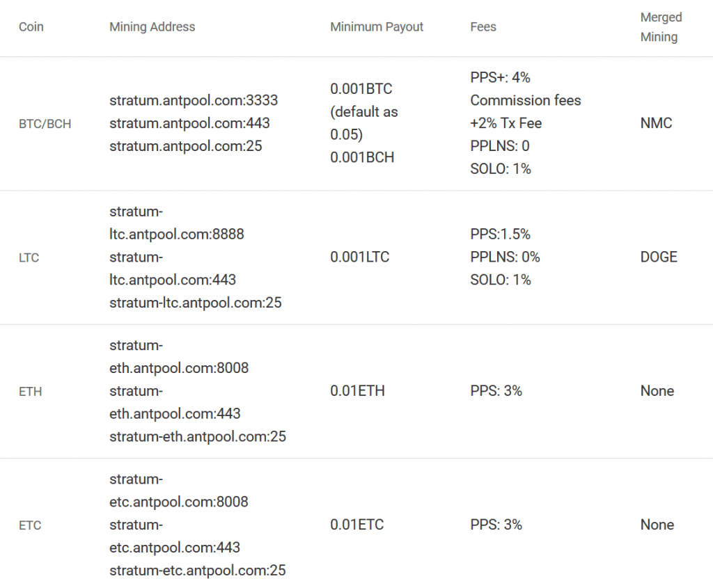Select the ETC coin cell
The width and height of the screenshot is (713, 588).
point(30,525)
